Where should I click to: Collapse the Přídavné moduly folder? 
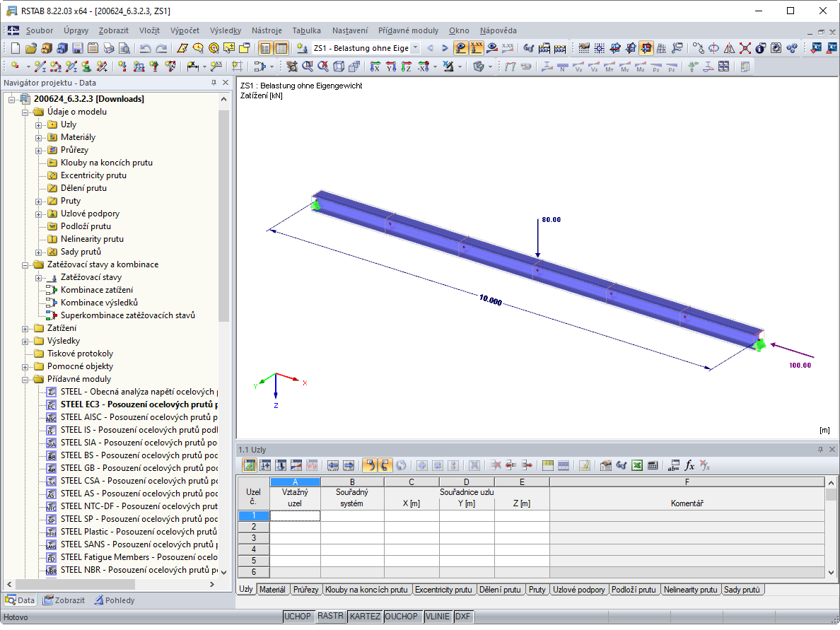(x=25, y=379)
